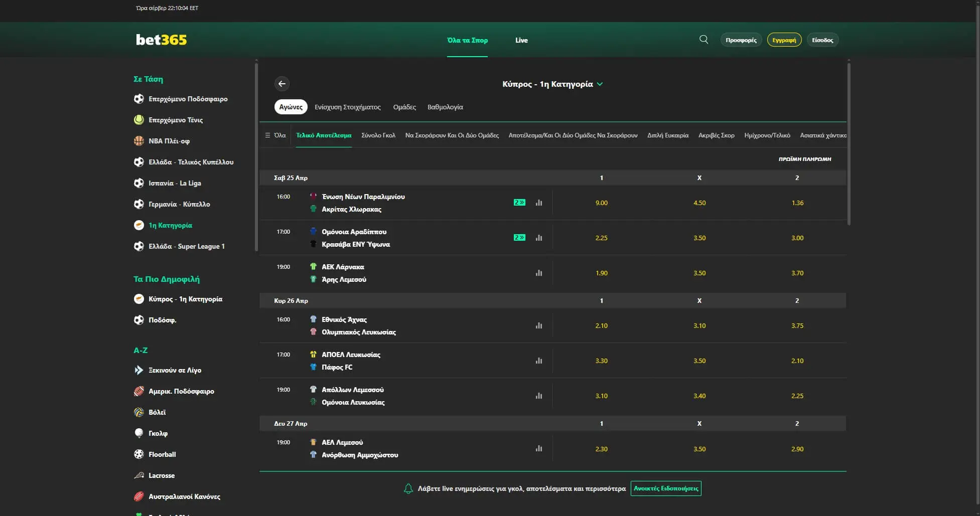Click American football icon beside Αμερικ. Ποδόσφαιρο

tap(139, 391)
